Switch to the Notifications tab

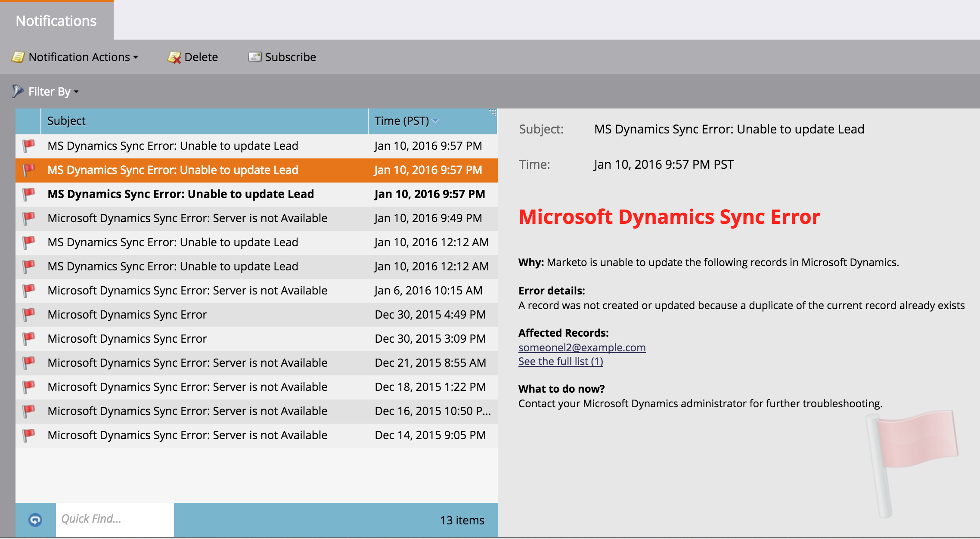pyautogui.click(x=56, y=21)
